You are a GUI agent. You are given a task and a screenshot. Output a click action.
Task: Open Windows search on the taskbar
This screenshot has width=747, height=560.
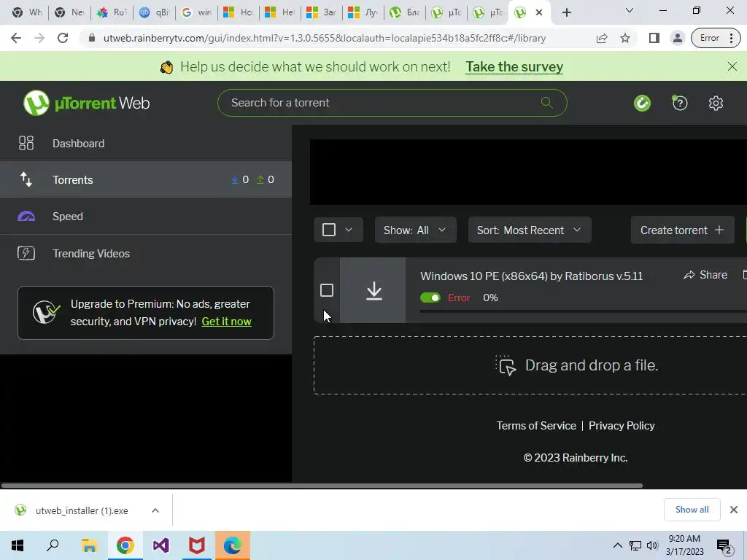click(x=53, y=545)
